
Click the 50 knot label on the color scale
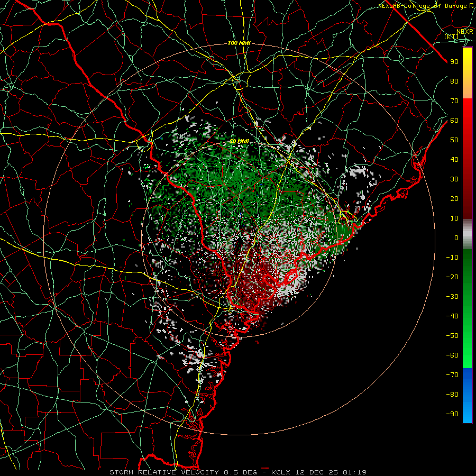pos(454,140)
